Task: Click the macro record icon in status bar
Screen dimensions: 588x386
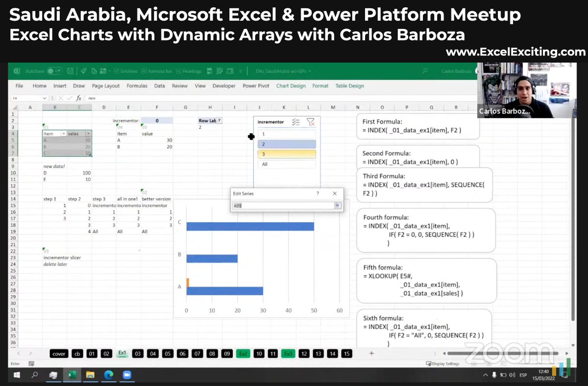Action: coord(31,363)
